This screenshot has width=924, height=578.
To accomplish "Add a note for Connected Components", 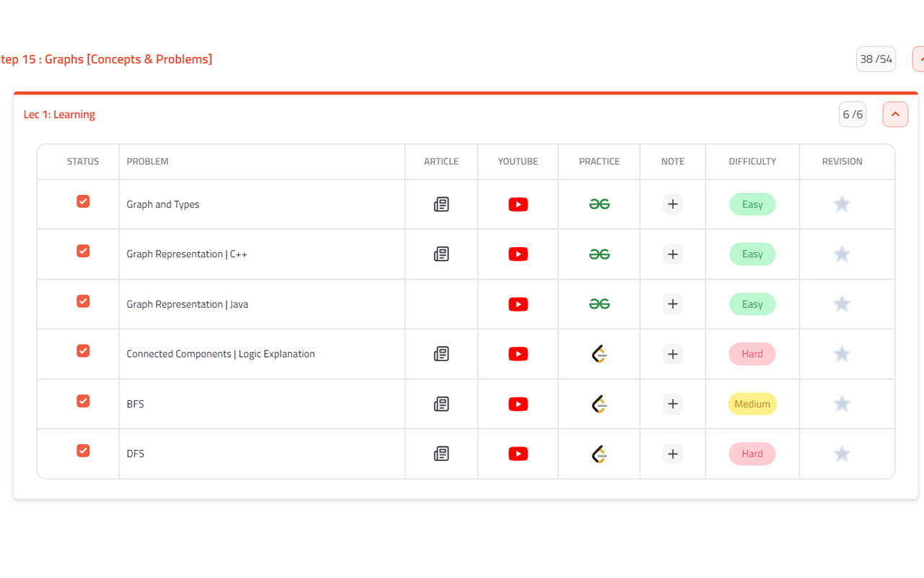I will pos(673,354).
